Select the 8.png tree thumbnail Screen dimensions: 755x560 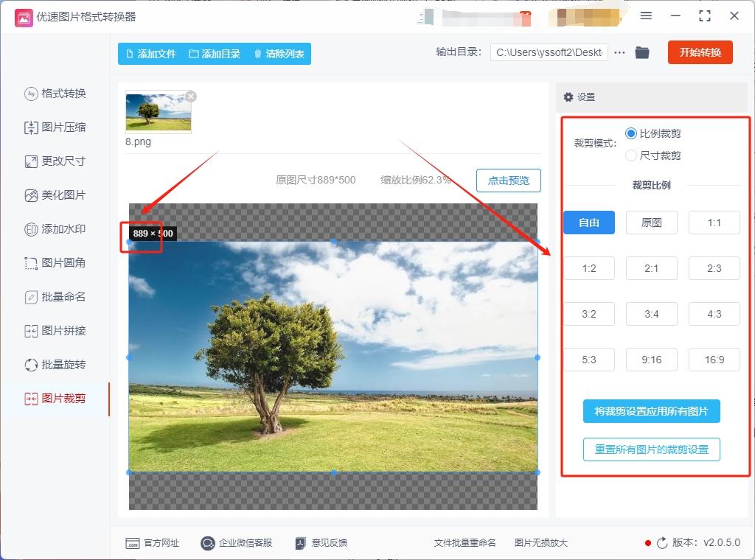pos(159,112)
